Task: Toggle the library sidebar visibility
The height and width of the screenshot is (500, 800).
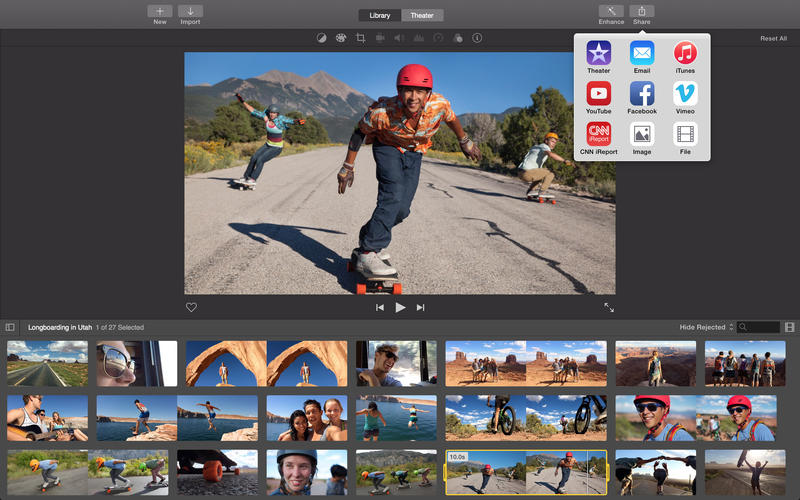Action: (10, 327)
